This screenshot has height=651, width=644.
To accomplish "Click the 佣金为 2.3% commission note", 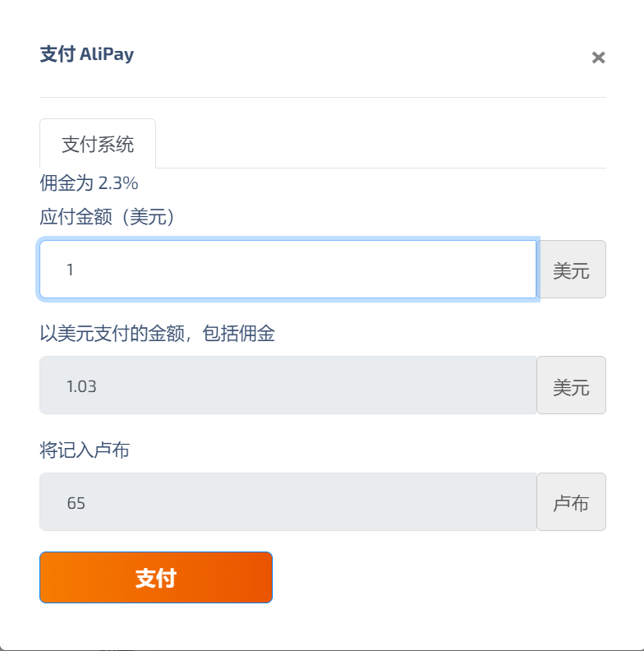I will point(89,182).
